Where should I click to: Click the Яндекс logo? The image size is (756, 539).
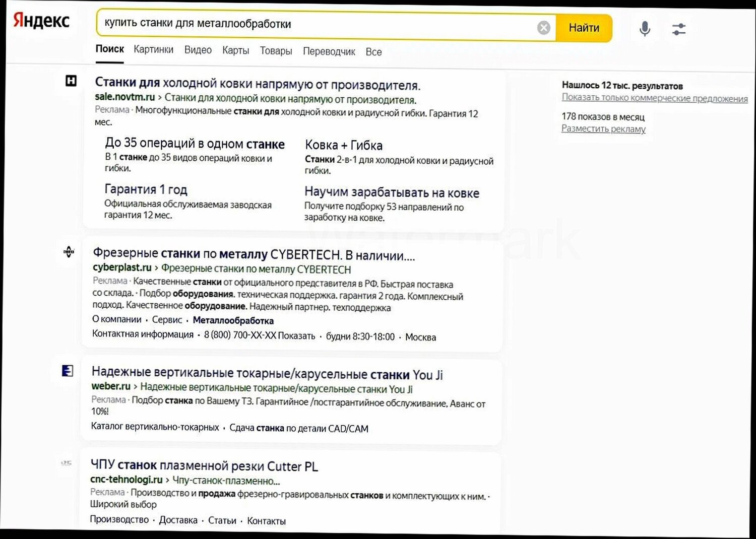42,21
